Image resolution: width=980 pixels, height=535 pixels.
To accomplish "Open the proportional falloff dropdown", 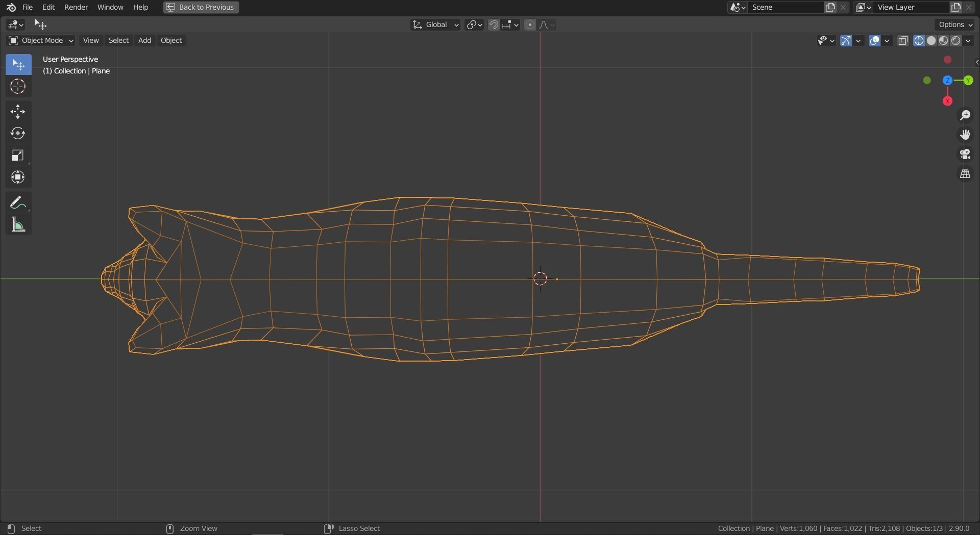I will pyautogui.click(x=547, y=24).
